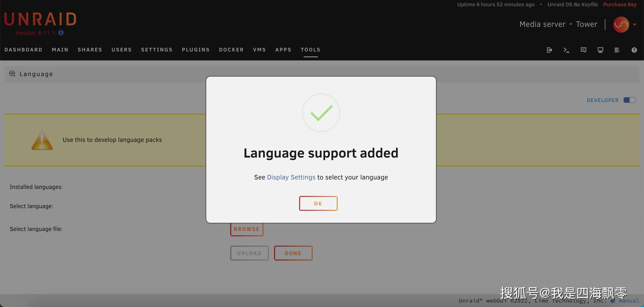The width and height of the screenshot is (644, 307).
Task: Open the Dashboard menu
Action: coord(23,49)
